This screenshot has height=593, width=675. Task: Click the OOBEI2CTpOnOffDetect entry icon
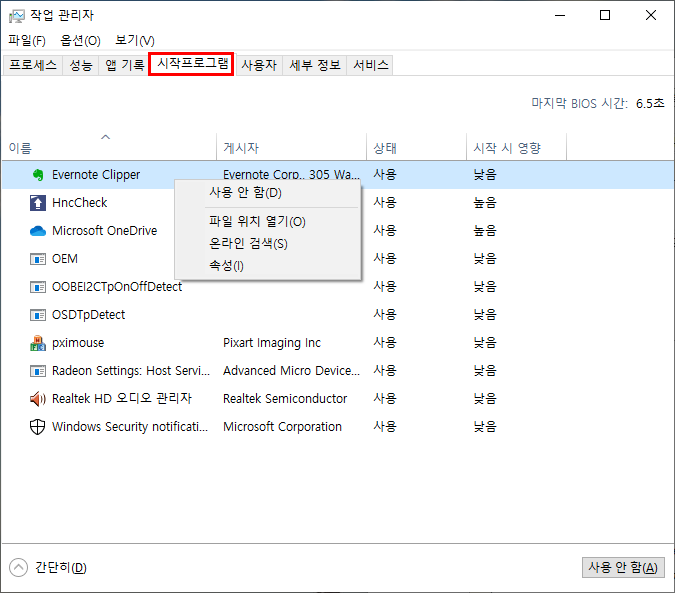click(38, 287)
